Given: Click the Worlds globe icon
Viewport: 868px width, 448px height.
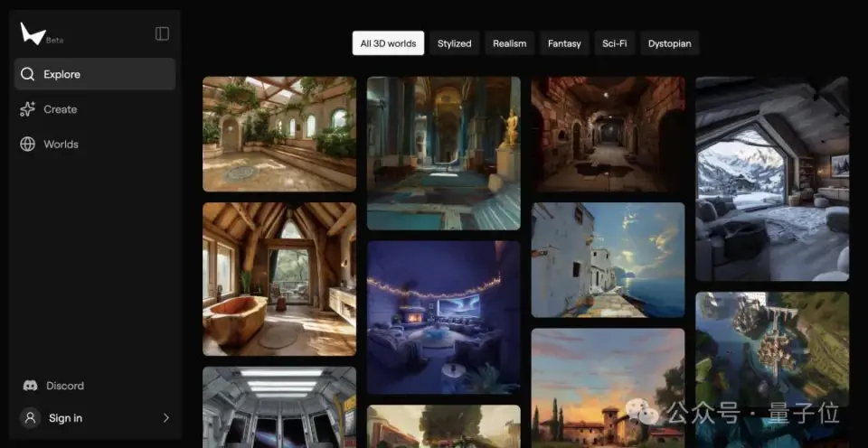Looking at the screenshot, I should pos(28,145).
